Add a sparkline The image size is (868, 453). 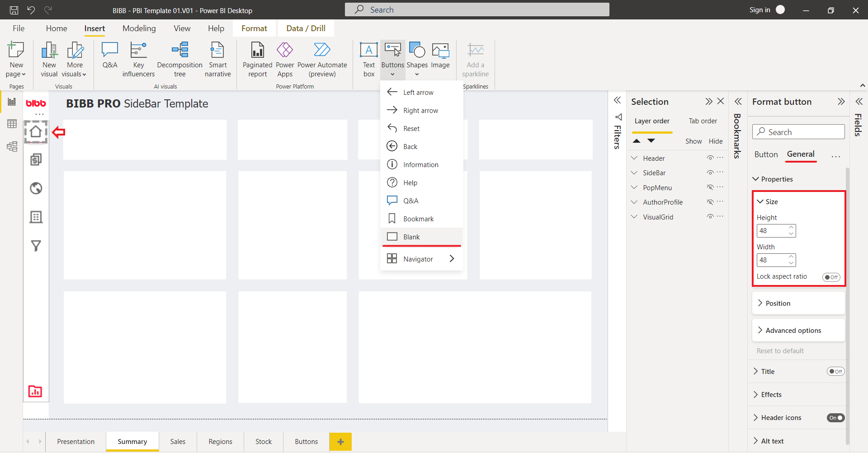coord(475,59)
